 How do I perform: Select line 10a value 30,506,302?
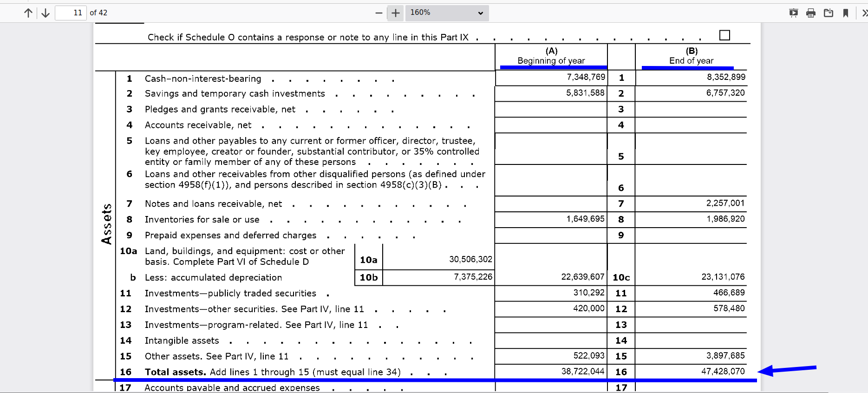coord(470,259)
